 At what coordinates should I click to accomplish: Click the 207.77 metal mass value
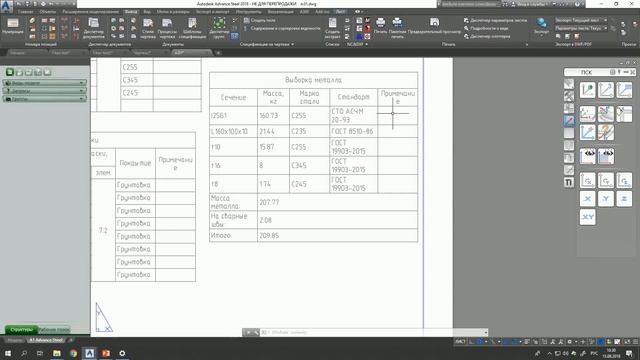point(269,202)
